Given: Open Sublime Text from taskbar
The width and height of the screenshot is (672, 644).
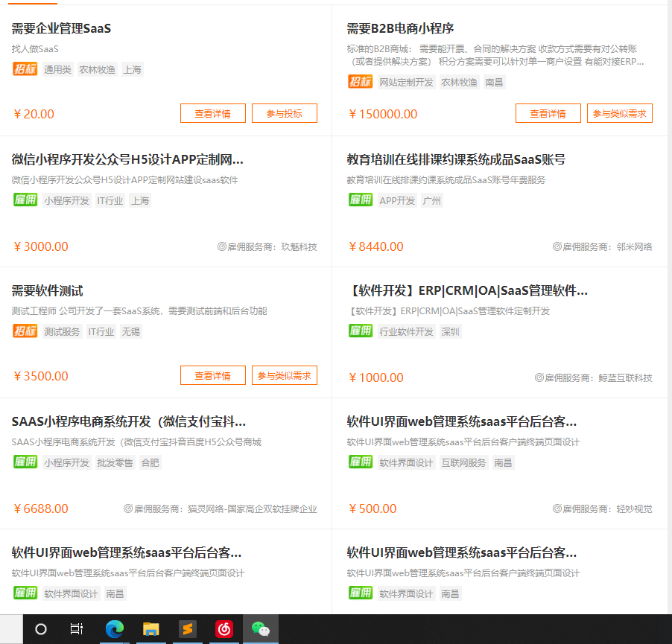Looking at the screenshot, I should click(187, 629).
